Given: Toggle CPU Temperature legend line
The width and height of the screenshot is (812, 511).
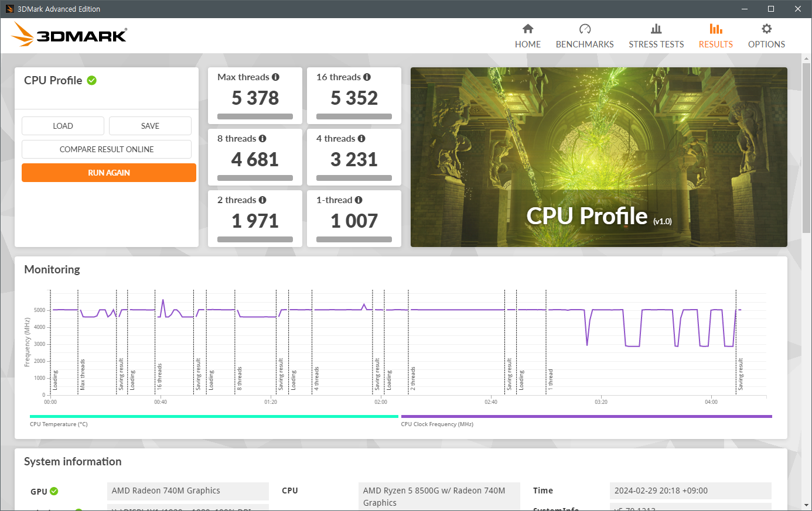Looking at the screenshot, I should pyautogui.click(x=214, y=417).
